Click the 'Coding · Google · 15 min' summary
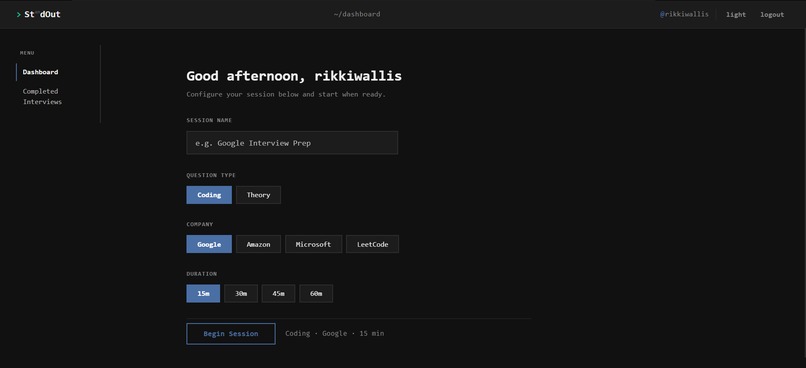 335,334
